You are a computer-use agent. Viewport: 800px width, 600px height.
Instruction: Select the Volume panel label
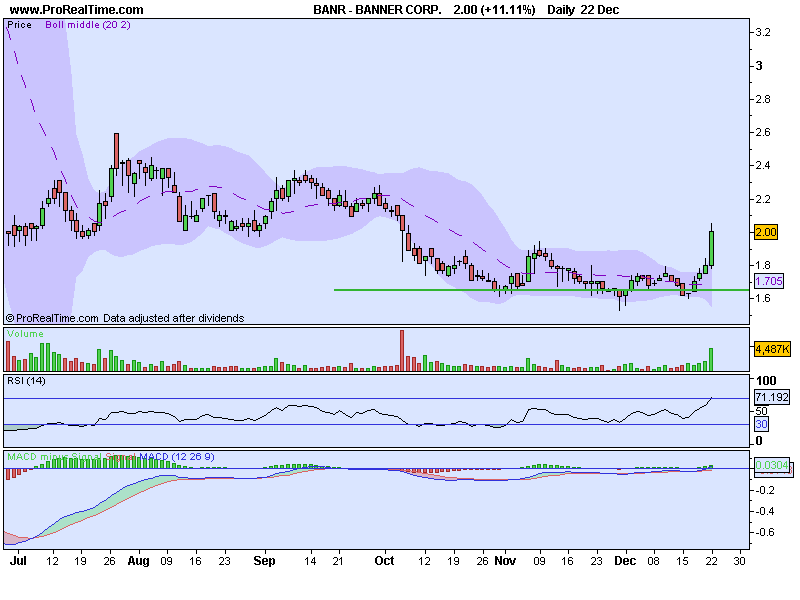tap(25, 334)
